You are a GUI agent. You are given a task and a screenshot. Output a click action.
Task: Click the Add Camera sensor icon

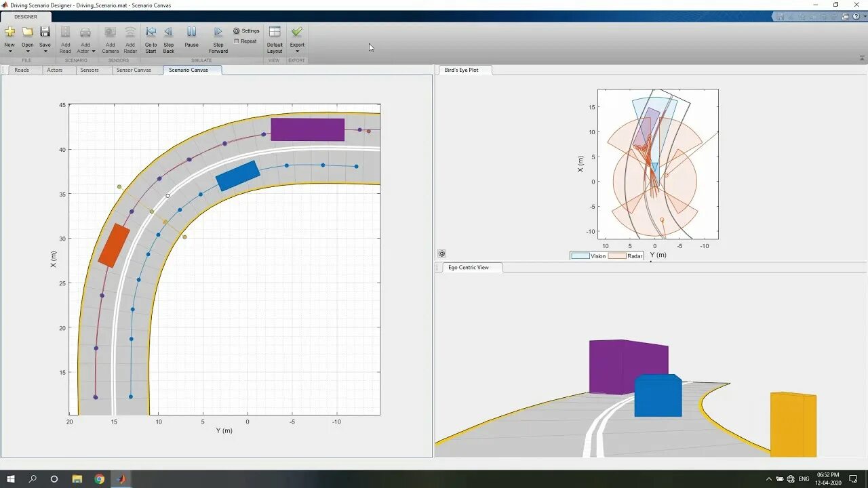(110, 32)
